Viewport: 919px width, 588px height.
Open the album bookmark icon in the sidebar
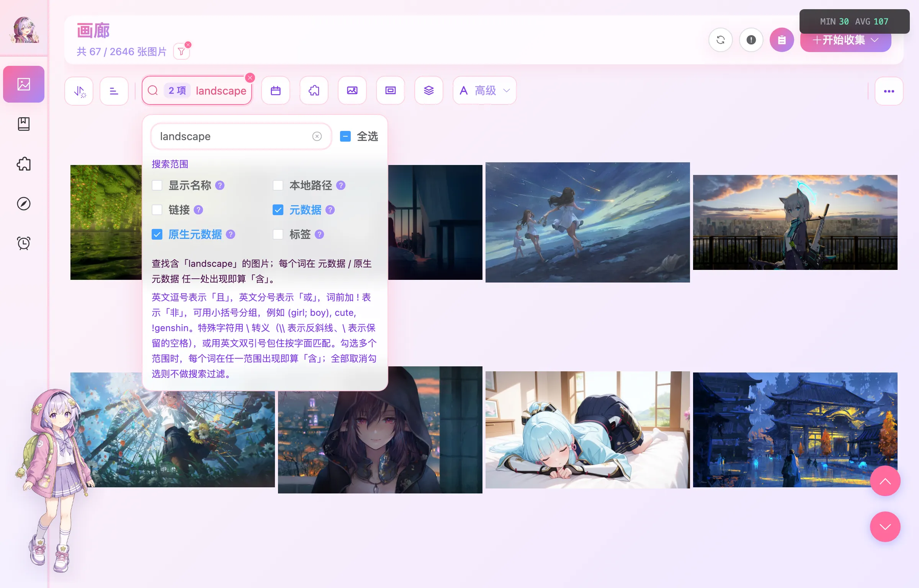pos(24,124)
